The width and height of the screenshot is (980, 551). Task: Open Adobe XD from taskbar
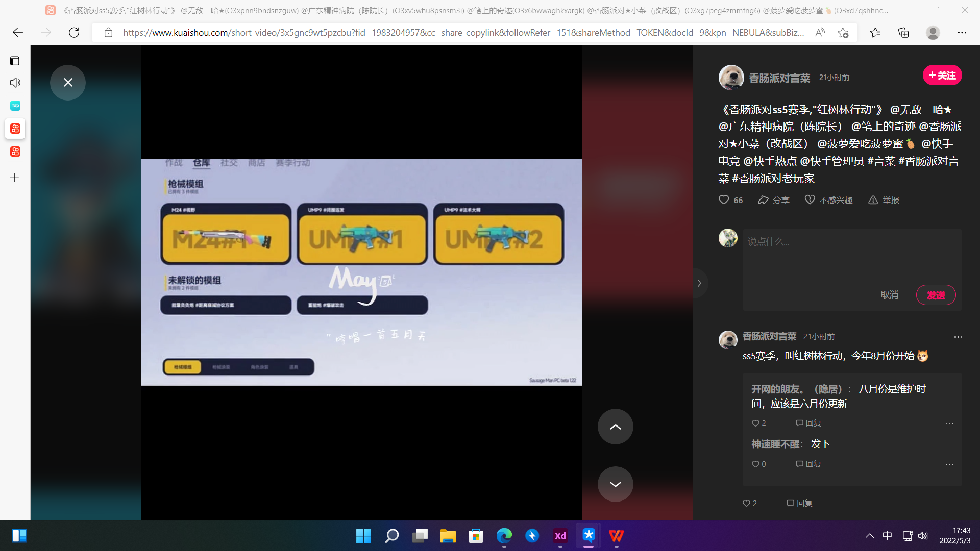click(x=560, y=536)
